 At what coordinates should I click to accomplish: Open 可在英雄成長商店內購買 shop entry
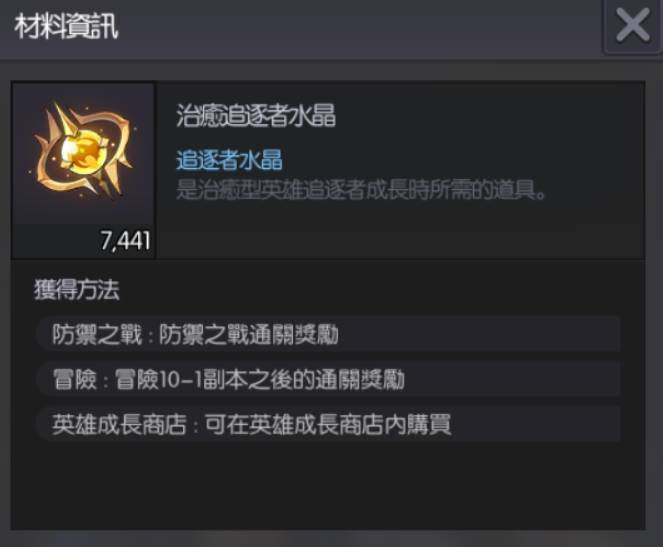pyautogui.click(x=328, y=424)
